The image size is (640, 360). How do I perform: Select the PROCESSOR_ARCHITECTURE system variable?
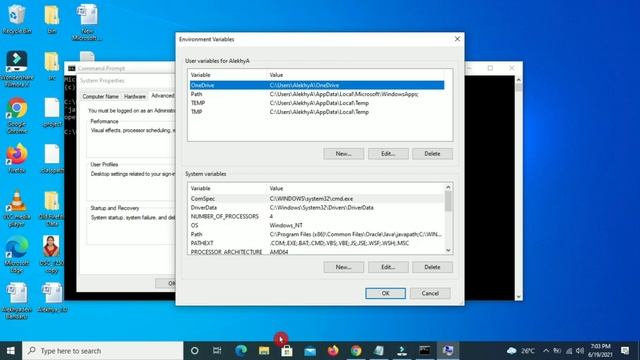[x=317, y=251]
